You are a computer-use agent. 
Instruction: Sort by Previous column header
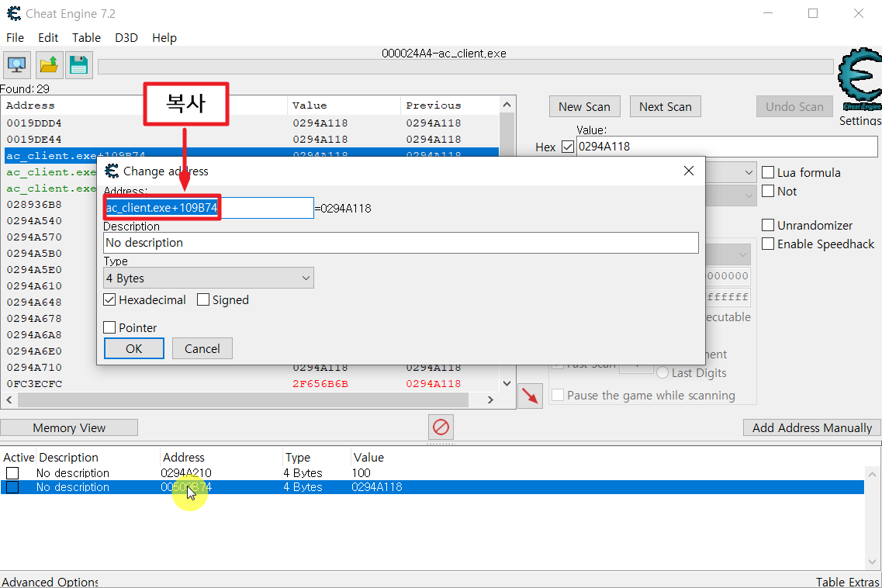coord(450,105)
